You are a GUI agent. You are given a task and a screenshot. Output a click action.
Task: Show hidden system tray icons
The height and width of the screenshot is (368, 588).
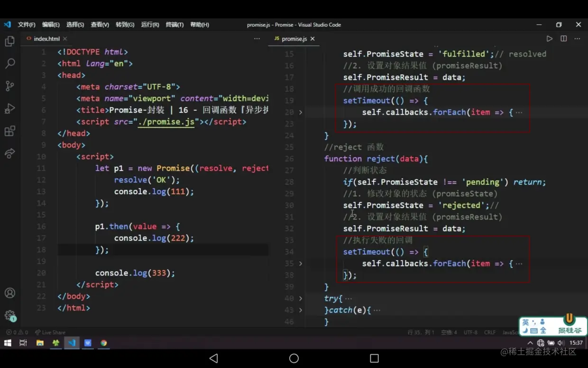click(x=530, y=343)
